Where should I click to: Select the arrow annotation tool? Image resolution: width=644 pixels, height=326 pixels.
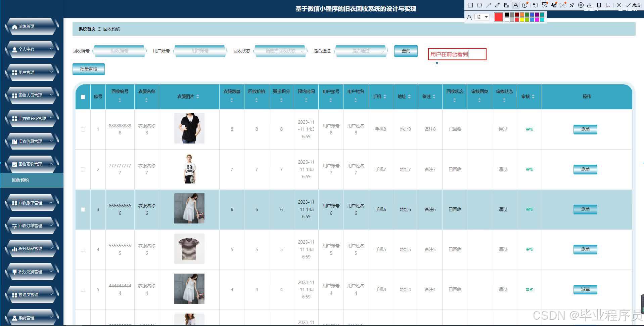[x=488, y=5]
